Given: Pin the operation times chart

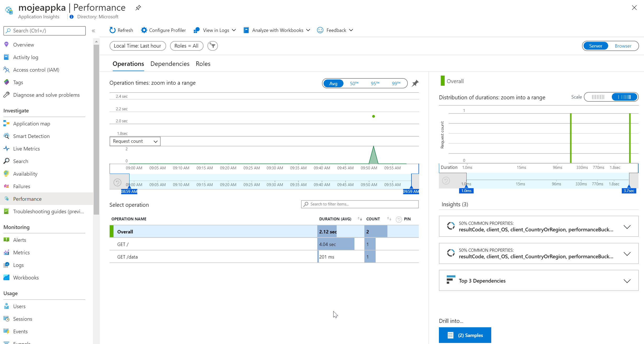Looking at the screenshot, I should pos(415,83).
